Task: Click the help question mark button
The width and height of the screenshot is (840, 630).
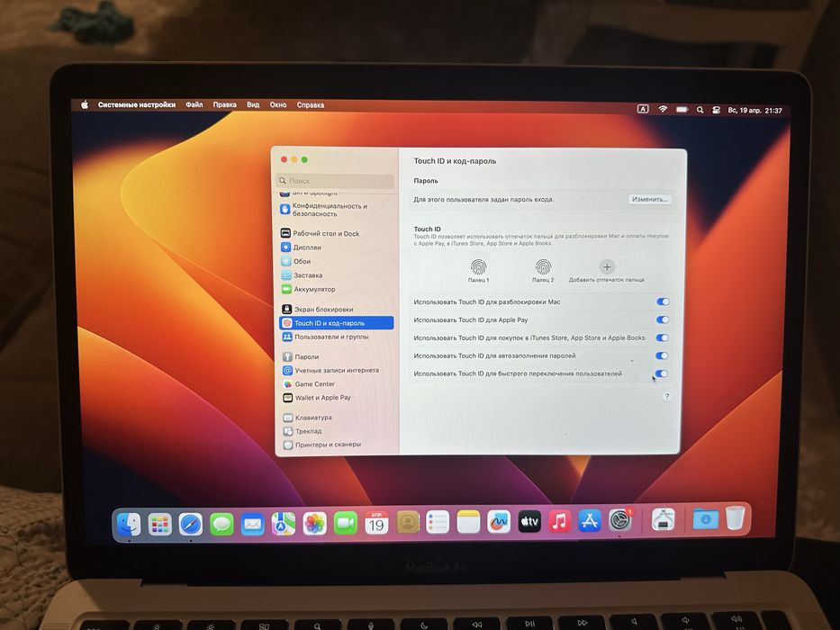Action: tap(666, 397)
